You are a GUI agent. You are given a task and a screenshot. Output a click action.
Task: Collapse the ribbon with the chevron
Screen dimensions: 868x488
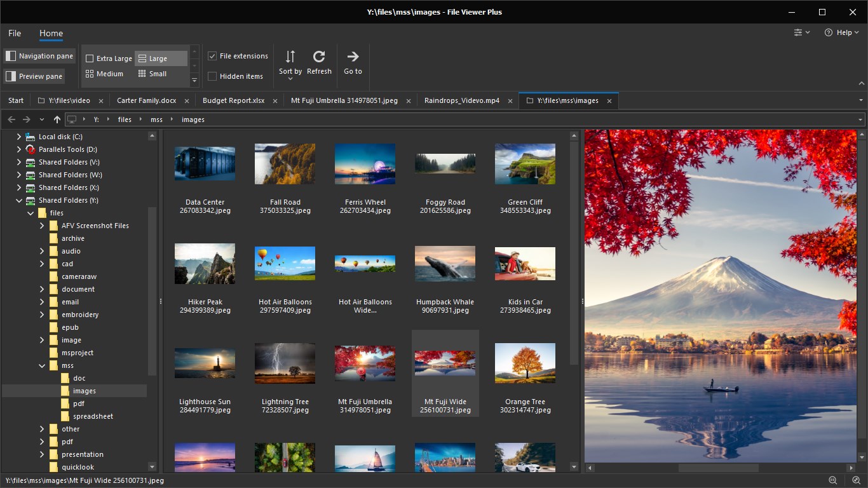pos(862,83)
